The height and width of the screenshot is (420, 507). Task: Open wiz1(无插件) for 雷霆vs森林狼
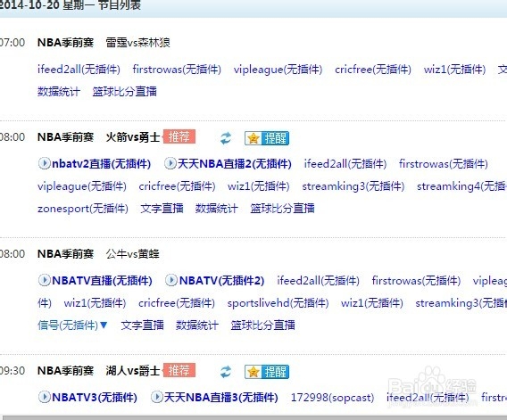pos(454,70)
